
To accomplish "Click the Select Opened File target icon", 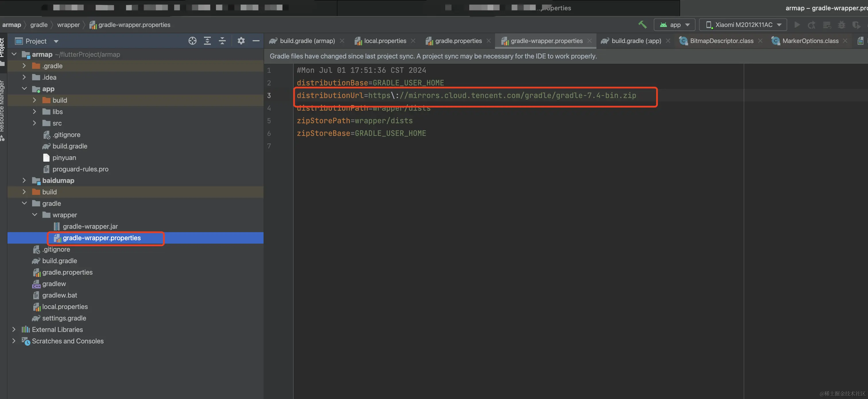I will (x=192, y=41).
